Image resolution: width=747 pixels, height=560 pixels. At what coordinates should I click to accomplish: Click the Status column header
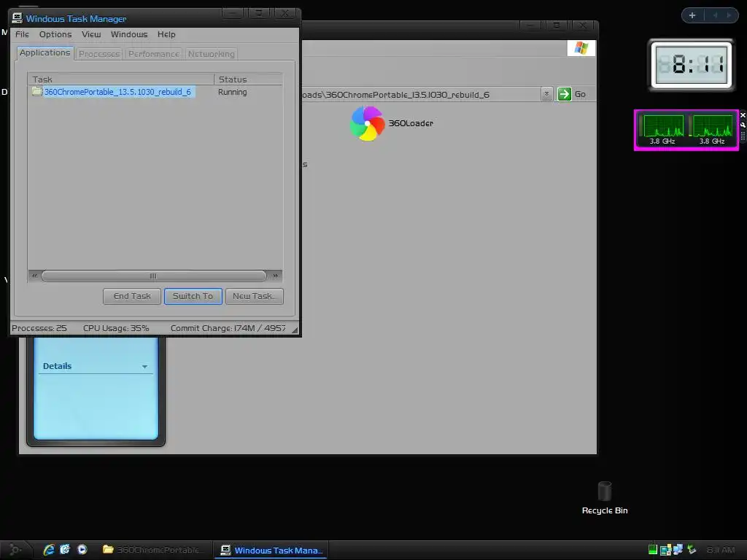tap(248, 79)
